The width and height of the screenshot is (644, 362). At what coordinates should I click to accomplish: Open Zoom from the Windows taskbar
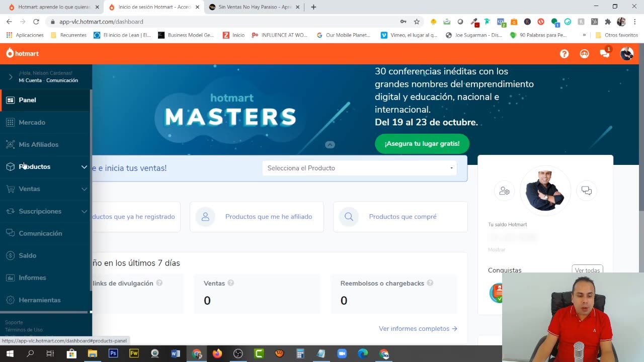pyautogui.click(x=342, y=353)
